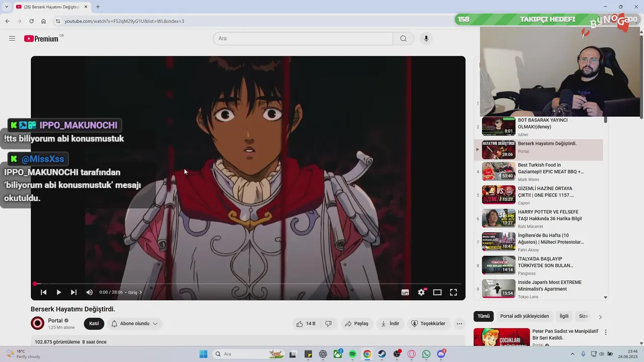Select the İlgili filter chip
Viewport: 644px width, 362px height.
(x=564, y=316)
